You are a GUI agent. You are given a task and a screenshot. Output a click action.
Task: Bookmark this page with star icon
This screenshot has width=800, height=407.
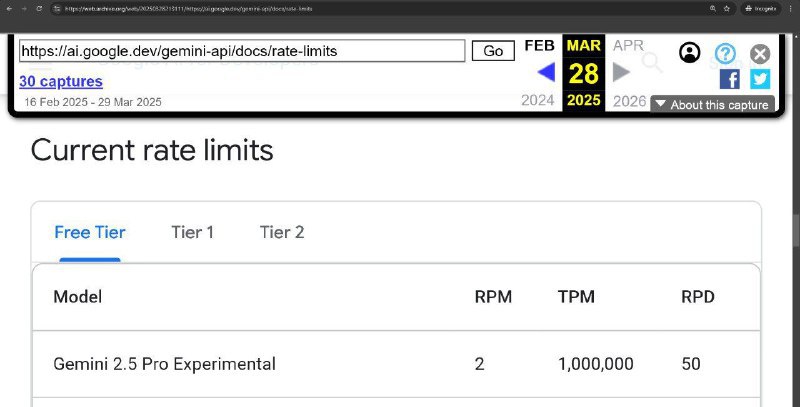tap(726, 8)
